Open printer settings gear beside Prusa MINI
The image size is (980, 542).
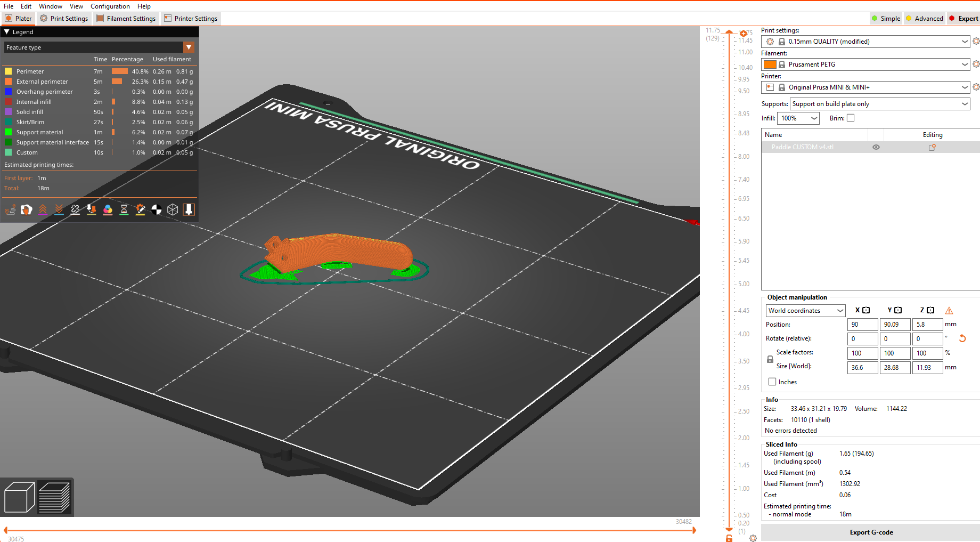tap(976, 87)
